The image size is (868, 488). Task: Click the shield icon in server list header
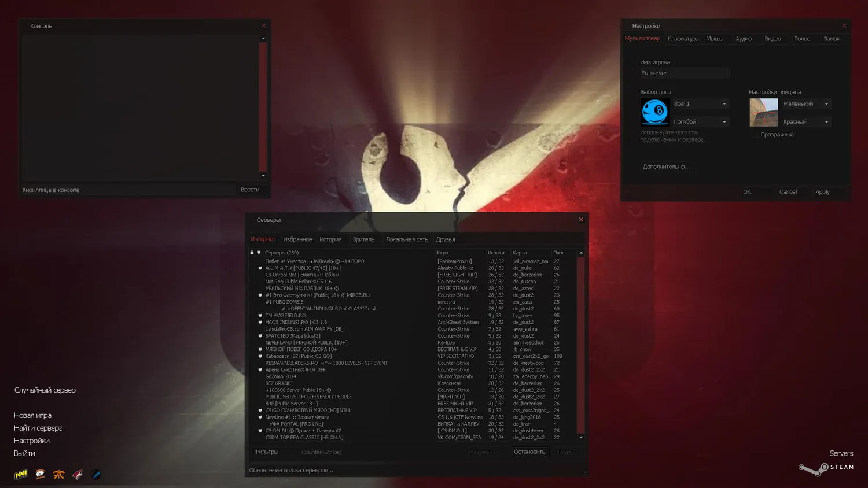259,253
